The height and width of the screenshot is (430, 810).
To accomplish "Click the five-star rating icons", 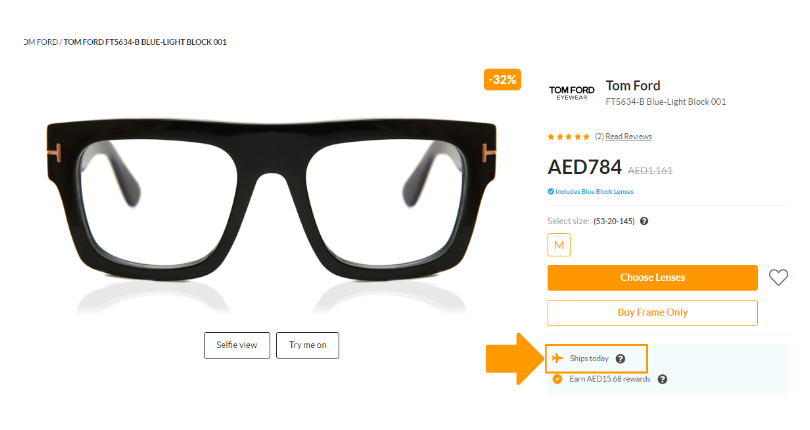I will click(x=568, y=136).
